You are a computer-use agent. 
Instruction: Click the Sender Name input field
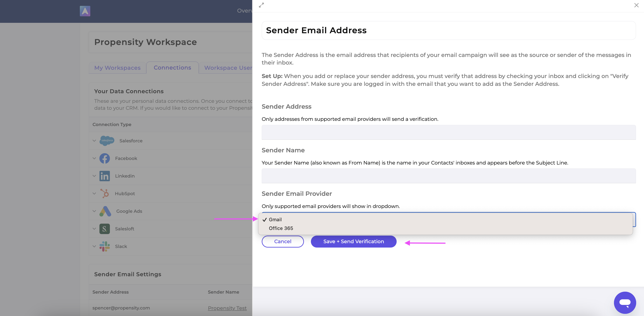click(x=448, y=176)
